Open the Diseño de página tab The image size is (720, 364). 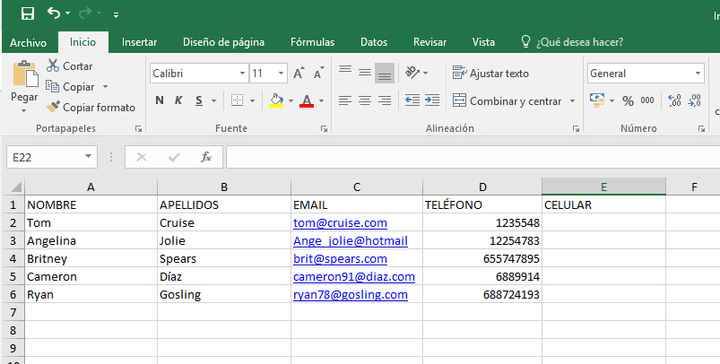(224, 42)
